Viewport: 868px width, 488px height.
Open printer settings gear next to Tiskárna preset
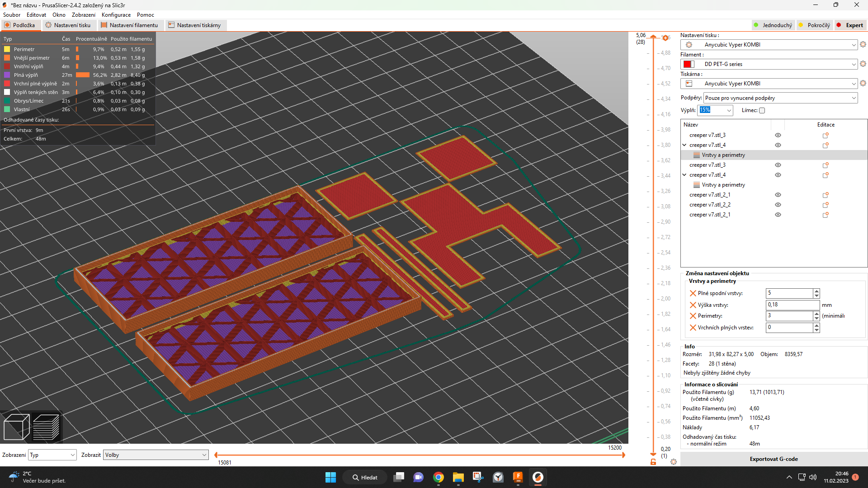click(x=863, y=83)
